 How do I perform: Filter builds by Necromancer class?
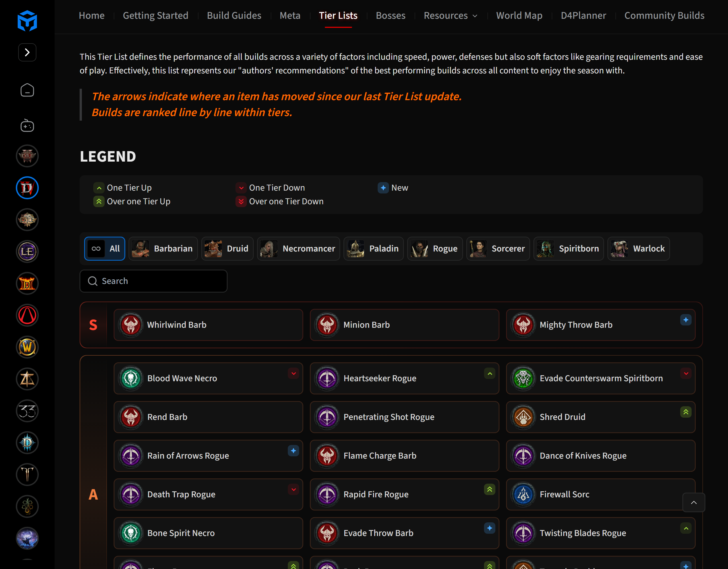[298, 248]
